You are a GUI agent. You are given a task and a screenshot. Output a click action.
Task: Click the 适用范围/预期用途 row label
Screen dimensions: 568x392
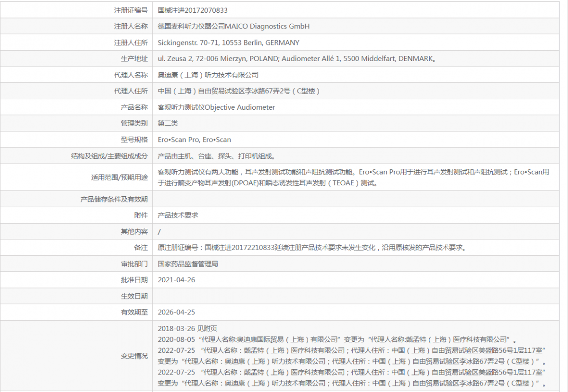(x=119, y=177)
